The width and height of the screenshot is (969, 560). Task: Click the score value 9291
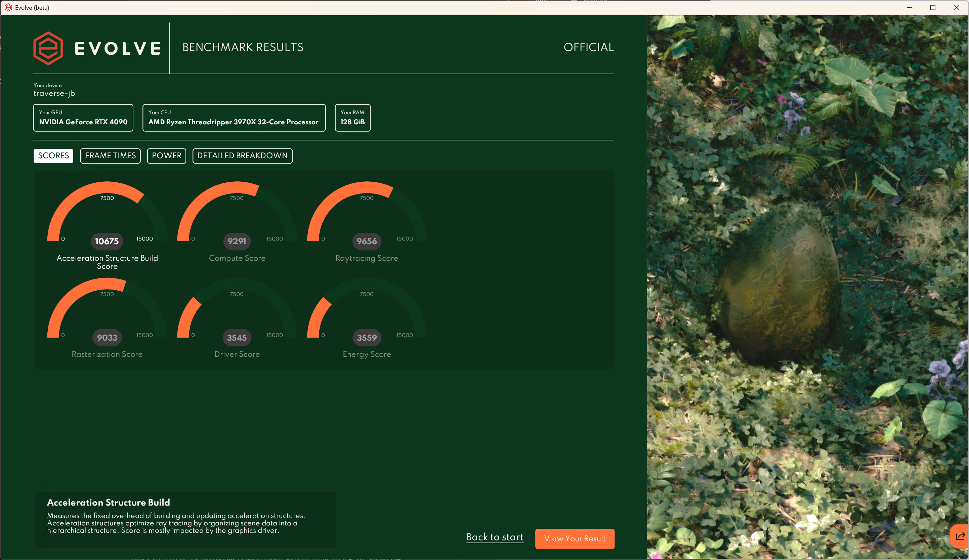click(237, 242)
